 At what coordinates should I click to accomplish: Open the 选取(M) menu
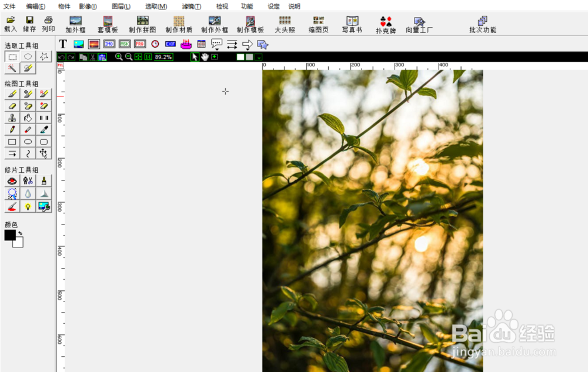(x=156, y=6)
